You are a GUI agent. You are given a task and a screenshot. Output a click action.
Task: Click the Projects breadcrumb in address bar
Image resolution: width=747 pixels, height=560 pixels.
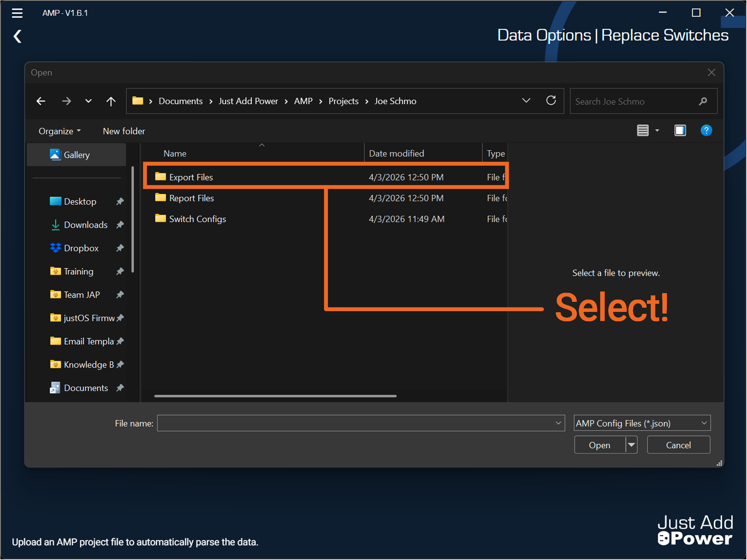click(x=343, y=101)
